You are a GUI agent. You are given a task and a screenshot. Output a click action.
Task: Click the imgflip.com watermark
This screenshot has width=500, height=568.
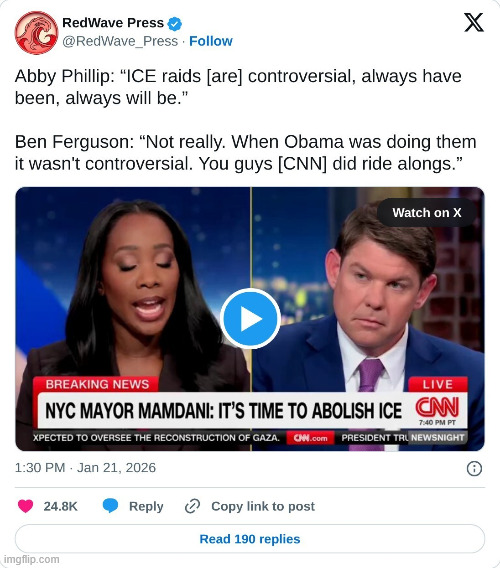(30, 559)
